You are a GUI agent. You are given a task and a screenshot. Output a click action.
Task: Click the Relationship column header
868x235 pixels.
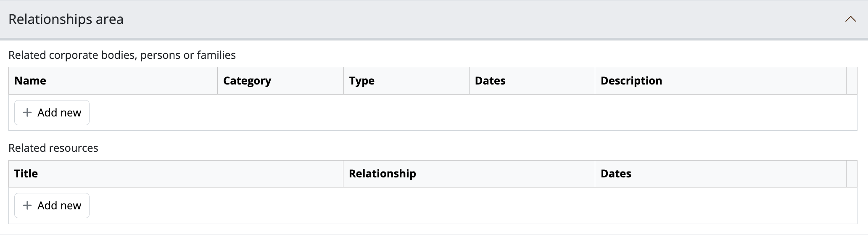382,174
